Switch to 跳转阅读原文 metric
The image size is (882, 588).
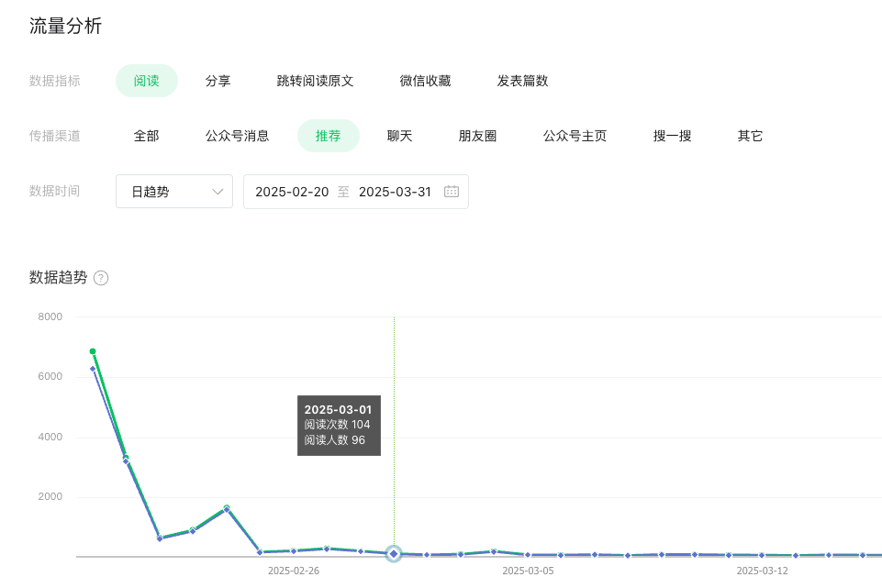(x=315, y=81)
